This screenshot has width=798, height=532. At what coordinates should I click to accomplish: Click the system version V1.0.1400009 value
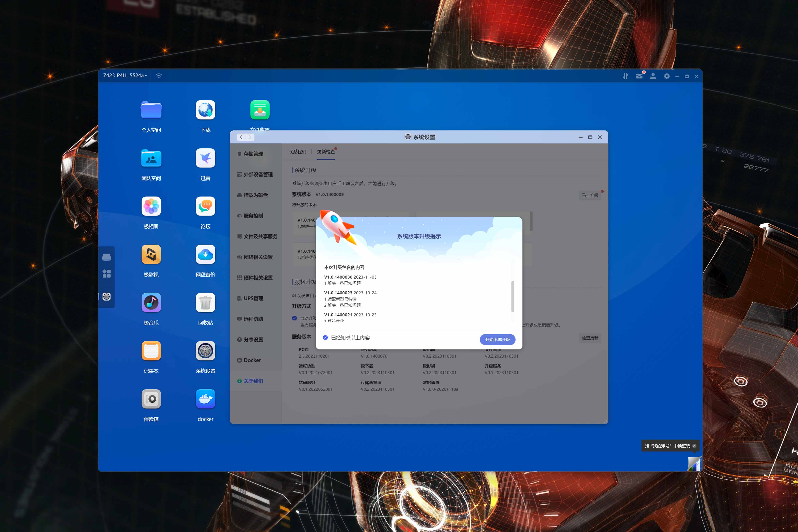329,194
